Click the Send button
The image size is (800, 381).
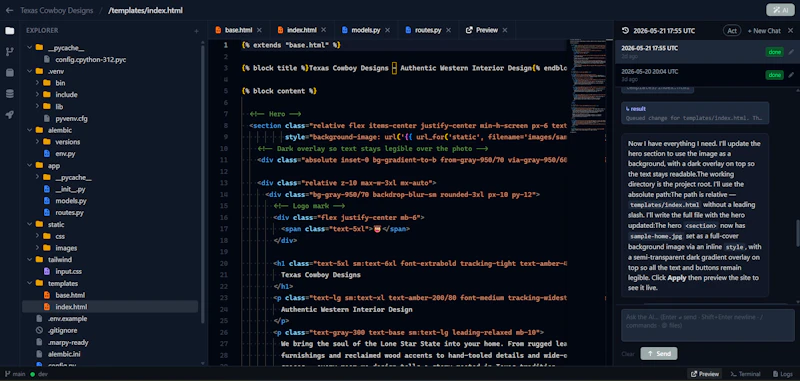pyautogui.click(x=659, y=353)
